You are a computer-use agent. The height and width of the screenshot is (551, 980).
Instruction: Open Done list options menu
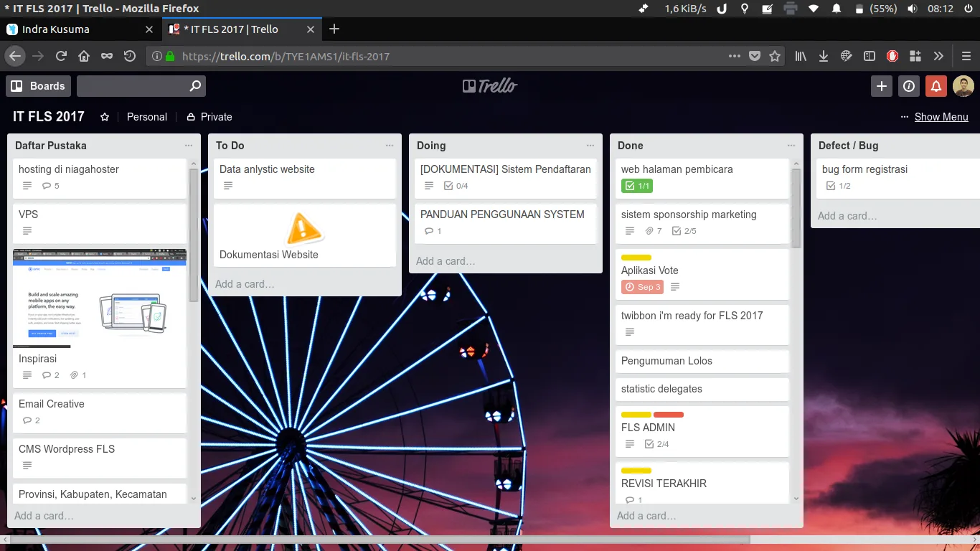(791, 145)
